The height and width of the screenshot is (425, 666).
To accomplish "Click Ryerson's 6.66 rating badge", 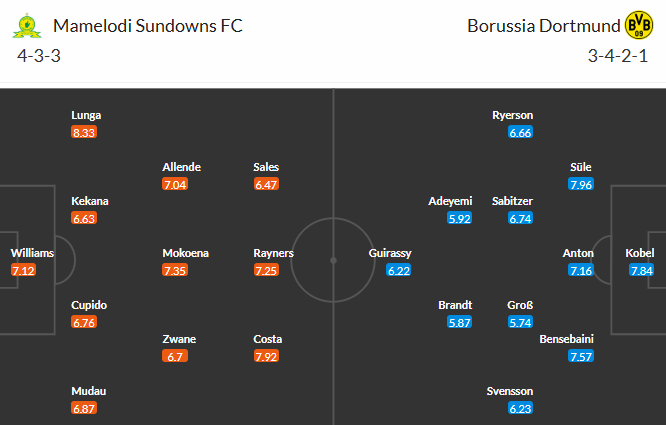I will point(520,132).
